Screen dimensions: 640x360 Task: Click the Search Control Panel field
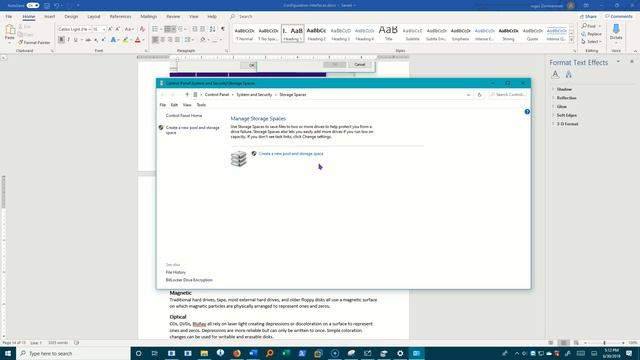508,95
